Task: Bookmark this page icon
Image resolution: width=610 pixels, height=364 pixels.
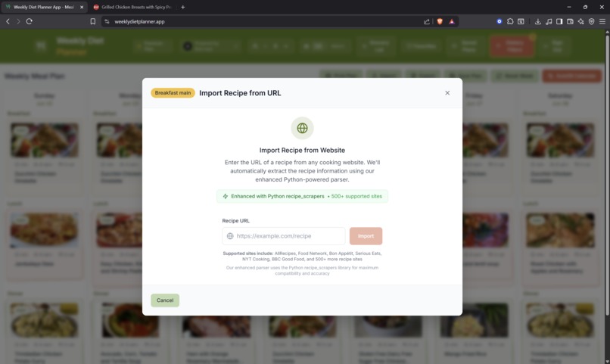Action: point(92,21)
